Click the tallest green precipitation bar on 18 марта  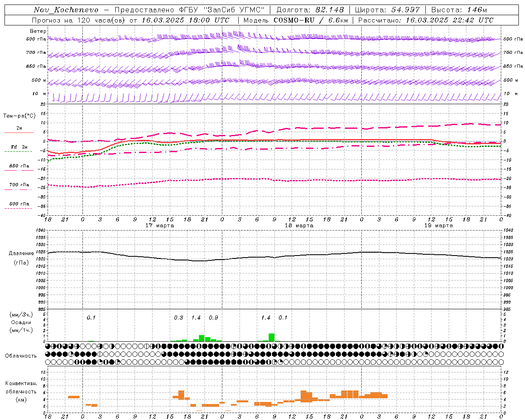coord(272,338)
